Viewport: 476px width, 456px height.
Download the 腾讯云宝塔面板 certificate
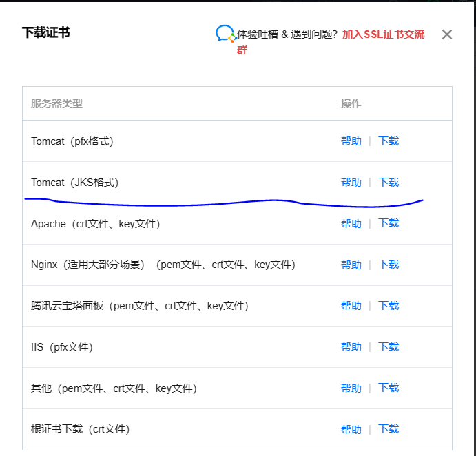coord(389,306)
